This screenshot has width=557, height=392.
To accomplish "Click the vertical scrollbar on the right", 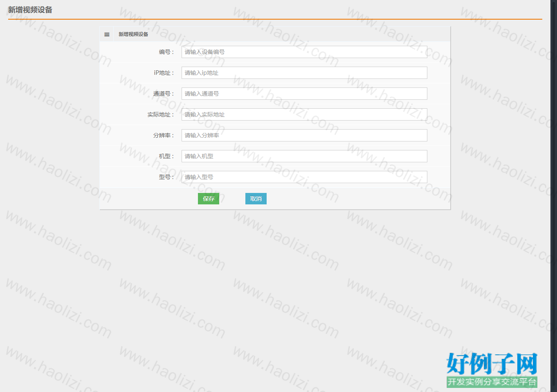I will (554, 196).
